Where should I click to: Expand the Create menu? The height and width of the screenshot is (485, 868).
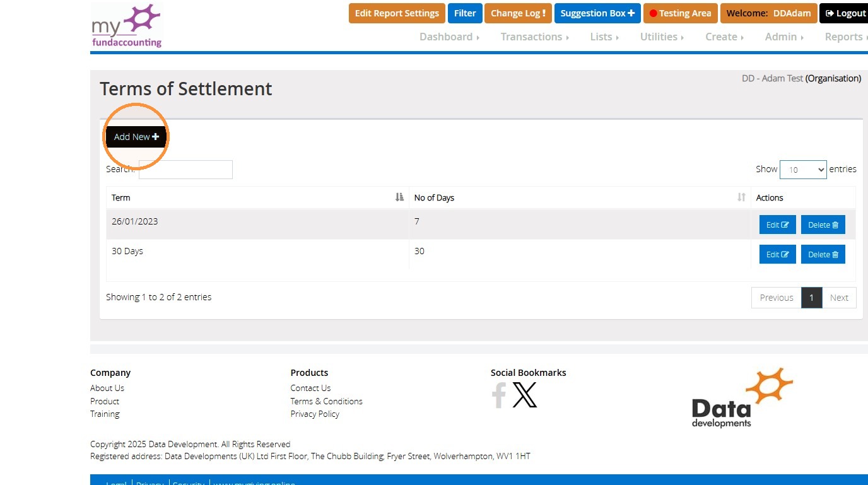(724, 37)
